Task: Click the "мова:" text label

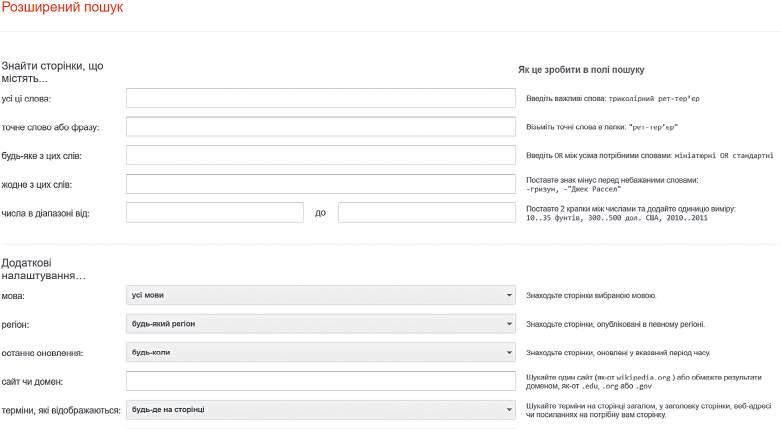Action: click(14, 297)
